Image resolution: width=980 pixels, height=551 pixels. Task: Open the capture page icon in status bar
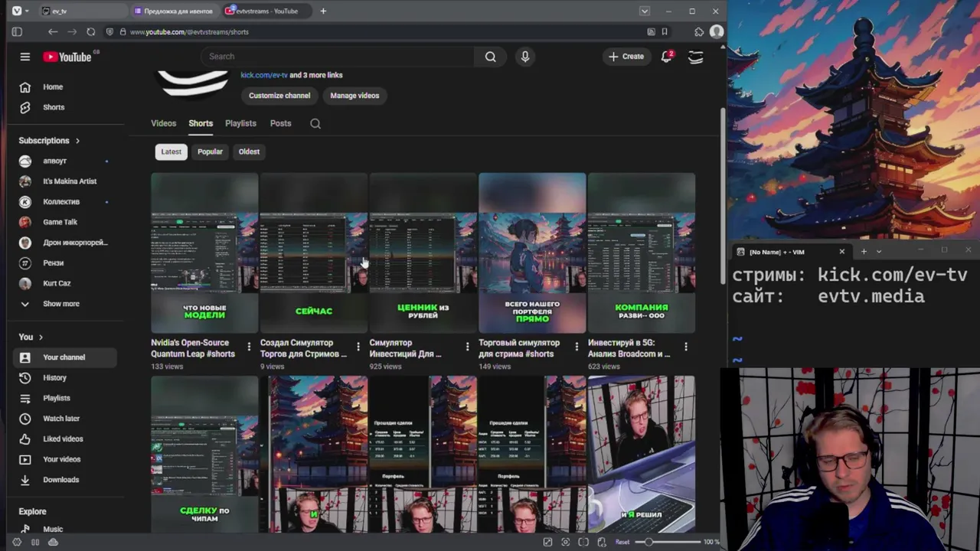pos(565,542)
